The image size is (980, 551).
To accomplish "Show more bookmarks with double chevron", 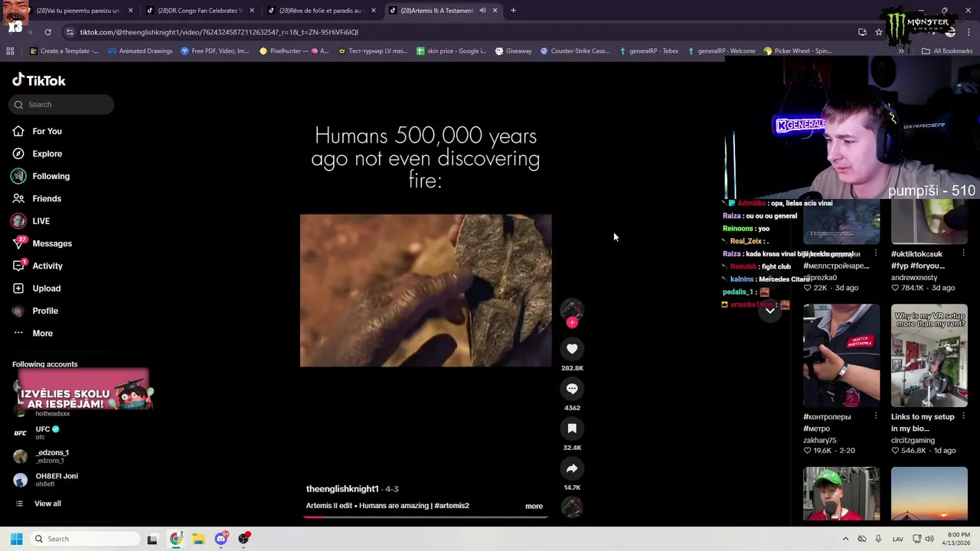I will point(901,51).
